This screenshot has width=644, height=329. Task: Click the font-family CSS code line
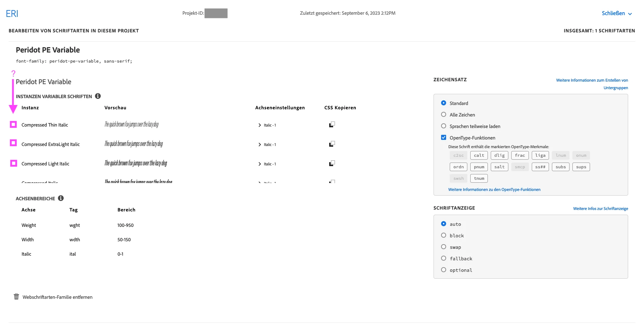point(74,61)
